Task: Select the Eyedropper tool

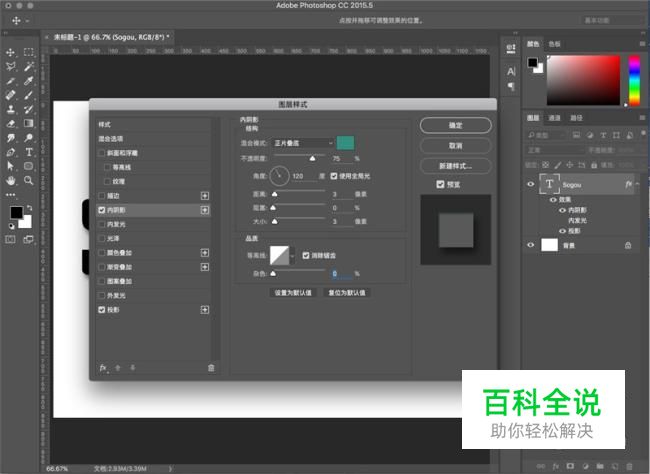Action: [29, 81]
